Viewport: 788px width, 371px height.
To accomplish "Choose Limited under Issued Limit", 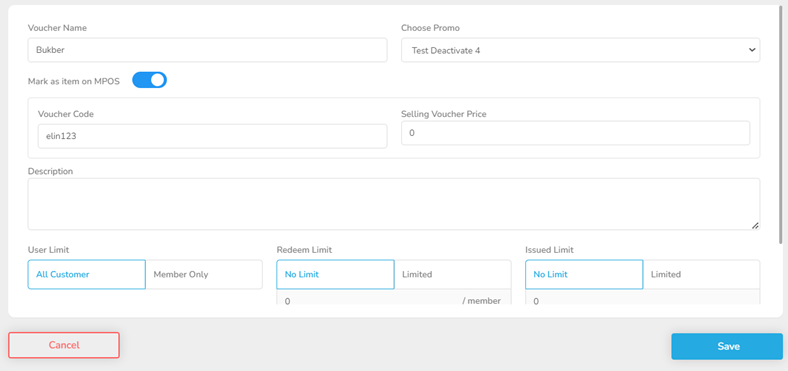I will 702,274.
